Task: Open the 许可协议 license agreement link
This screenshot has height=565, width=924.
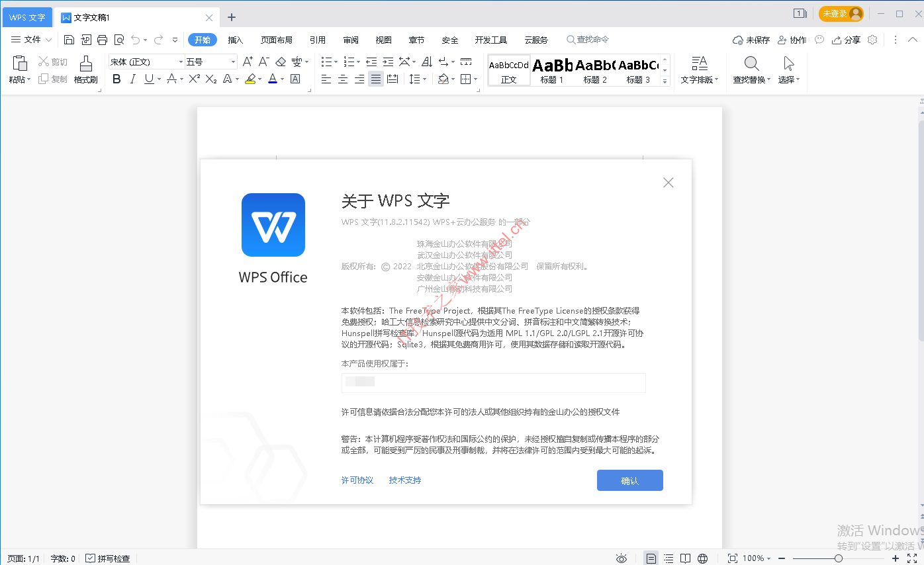Action: [357, 480]
